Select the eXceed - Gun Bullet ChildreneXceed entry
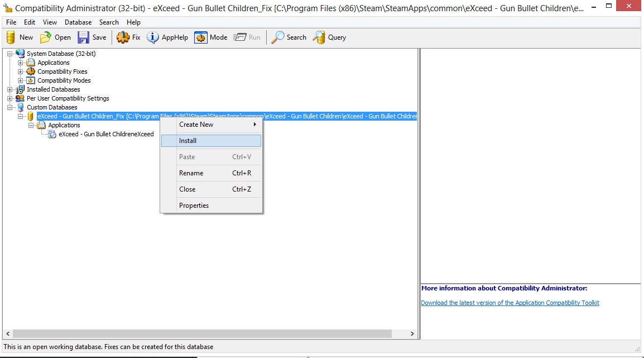This screenshot has width=644, height=358. point(106,134)
